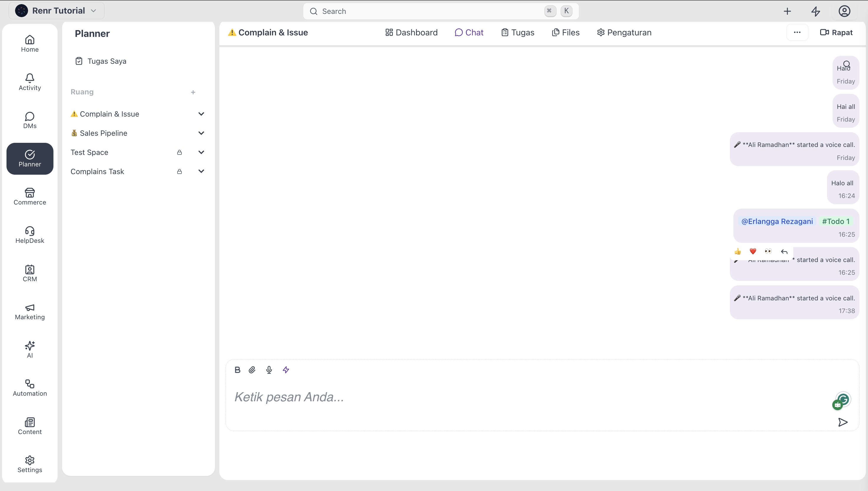Switch to the Files tab
Viewport: 868px width, 491px height.
[566, 32]
